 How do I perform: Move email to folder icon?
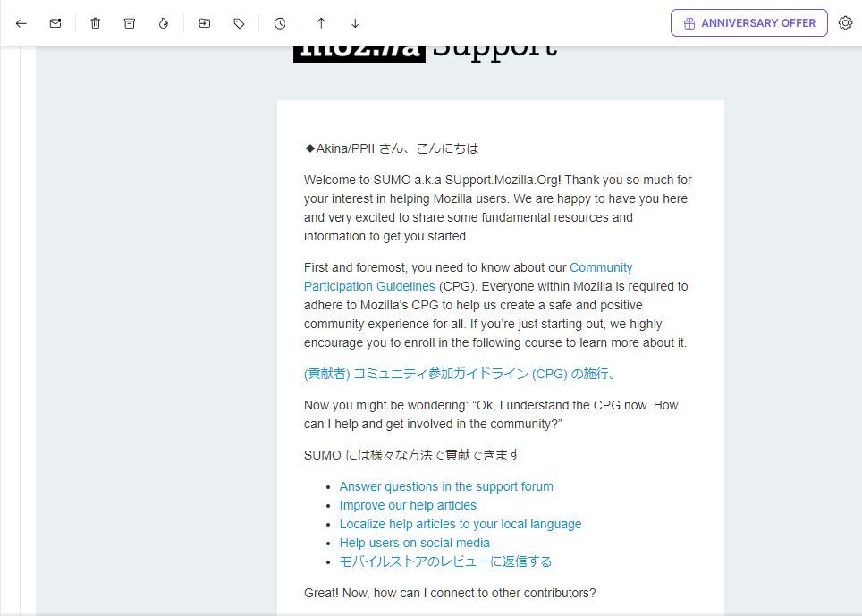(x=205, y=23)
